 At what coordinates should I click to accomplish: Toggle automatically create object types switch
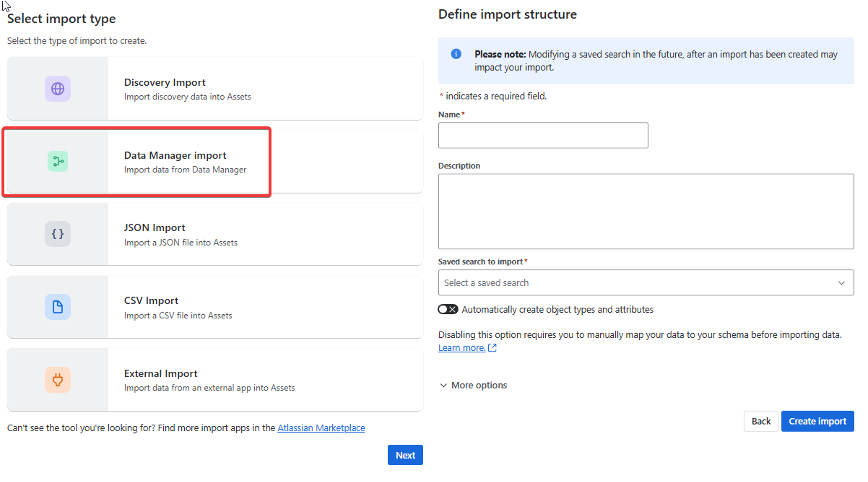coord(448,309)
